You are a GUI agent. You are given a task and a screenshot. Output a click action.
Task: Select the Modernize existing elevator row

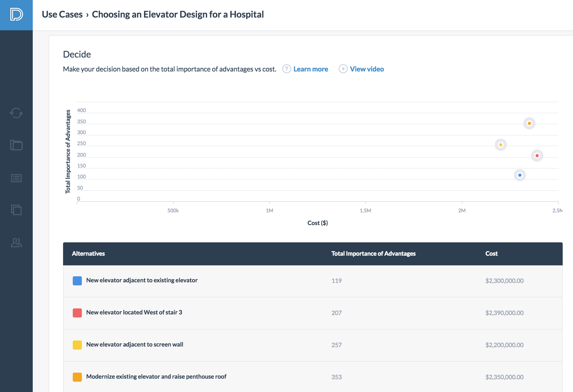point(313,377)
